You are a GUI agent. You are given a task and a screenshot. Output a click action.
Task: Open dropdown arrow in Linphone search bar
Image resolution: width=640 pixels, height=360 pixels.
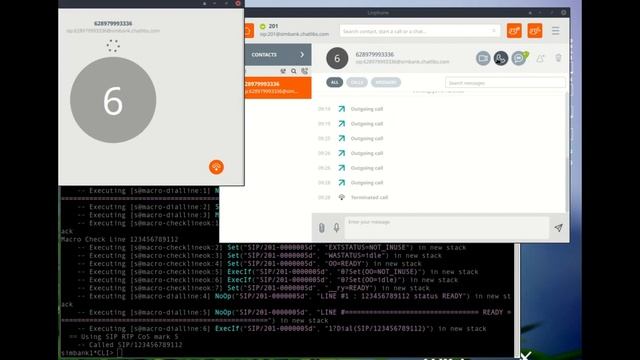point(494,31)
